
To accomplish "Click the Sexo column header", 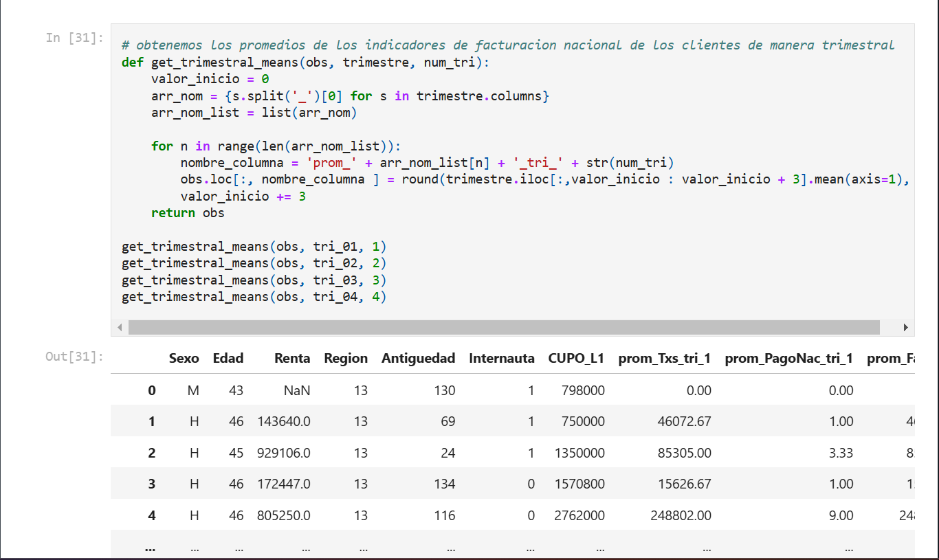I will [184, 358].
